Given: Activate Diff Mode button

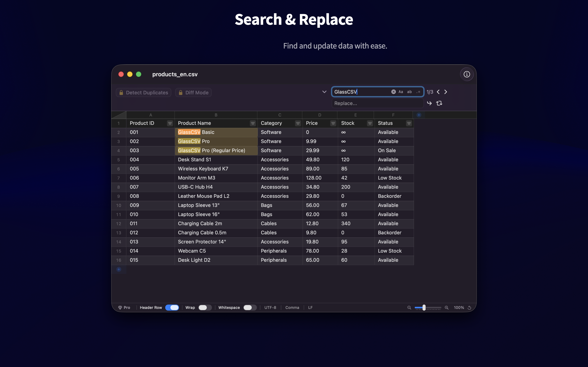Looking at the screenshot, I should pos(193,93).
